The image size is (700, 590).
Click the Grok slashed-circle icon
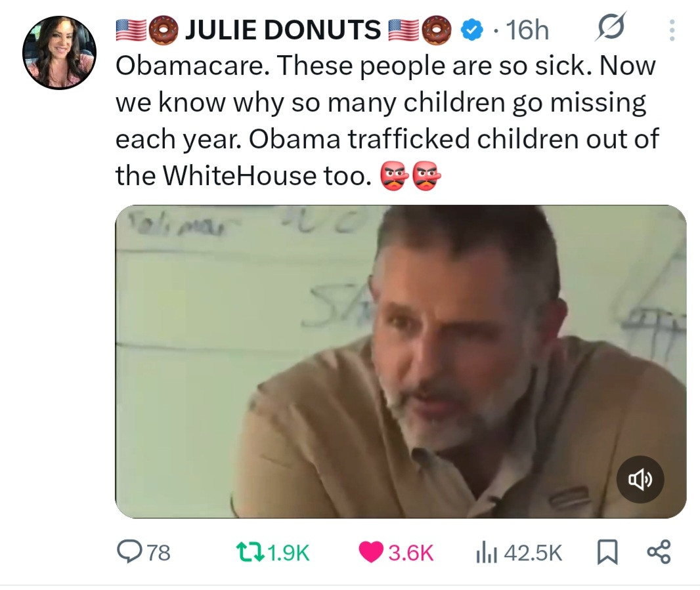click(610, 28)
